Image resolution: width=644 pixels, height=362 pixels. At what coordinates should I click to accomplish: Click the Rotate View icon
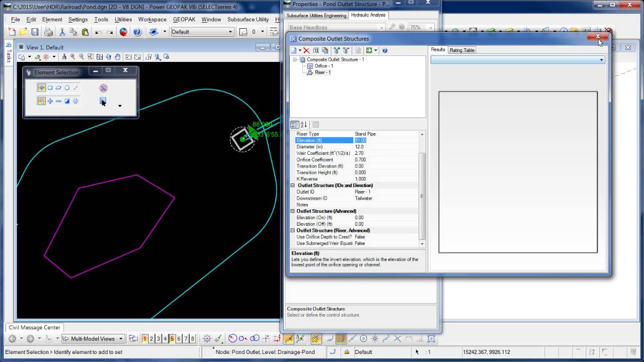point(109,57)
